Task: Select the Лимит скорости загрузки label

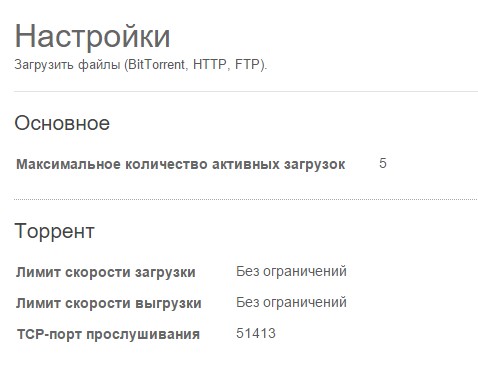Action: pyautogui.click(x=106, y=272)
